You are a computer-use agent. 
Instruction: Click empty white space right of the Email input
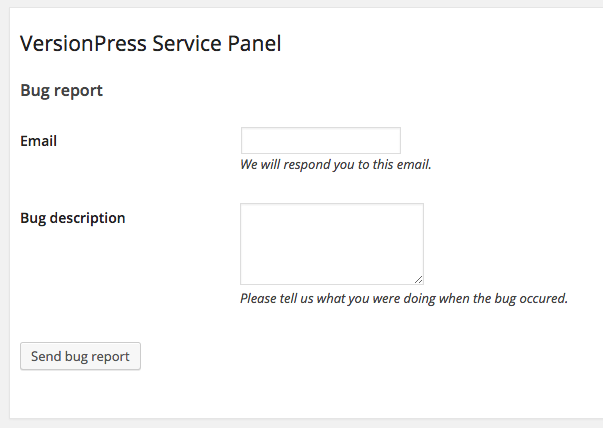pyautogui.click(x=500, y=140)
